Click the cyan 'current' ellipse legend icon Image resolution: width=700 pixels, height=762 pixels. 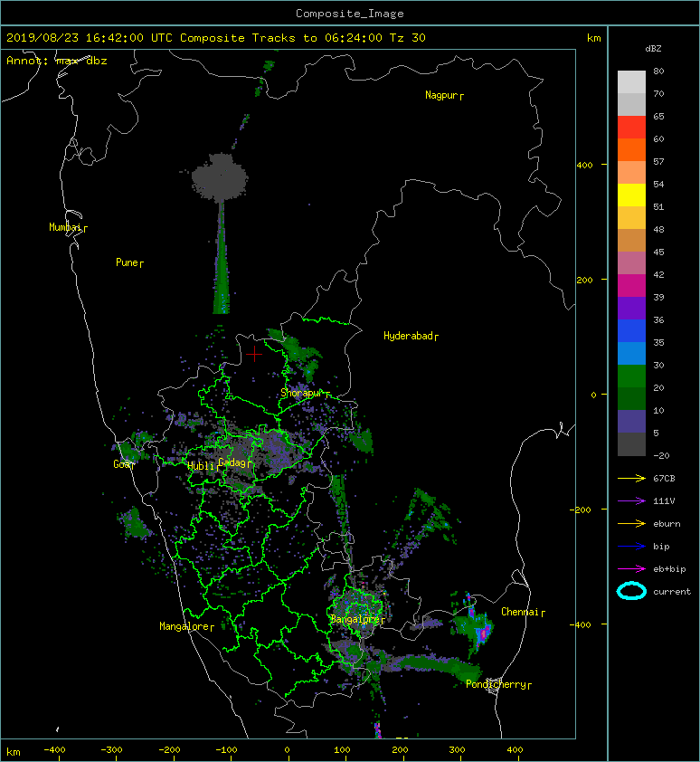631,591
